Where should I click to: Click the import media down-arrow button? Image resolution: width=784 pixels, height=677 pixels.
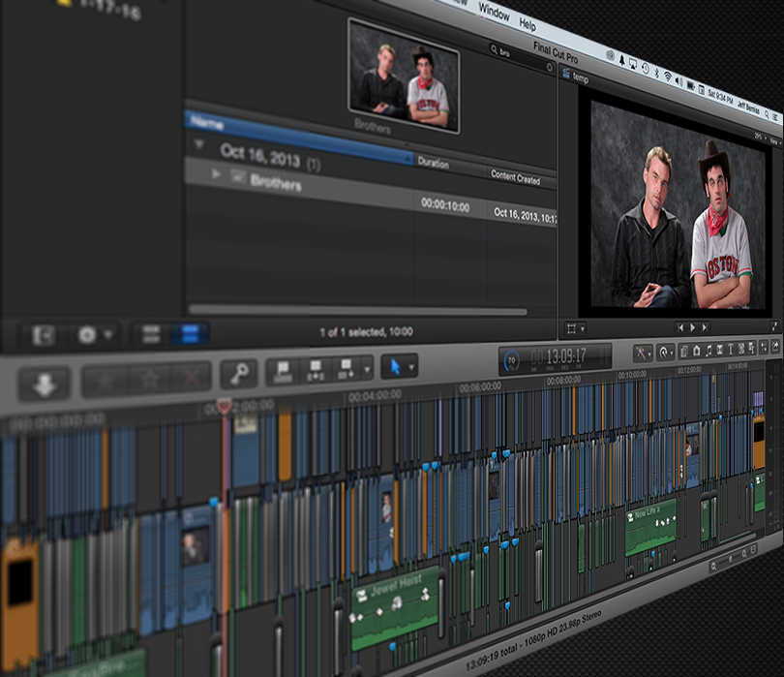pyautogui.click(x=44, y=383)
